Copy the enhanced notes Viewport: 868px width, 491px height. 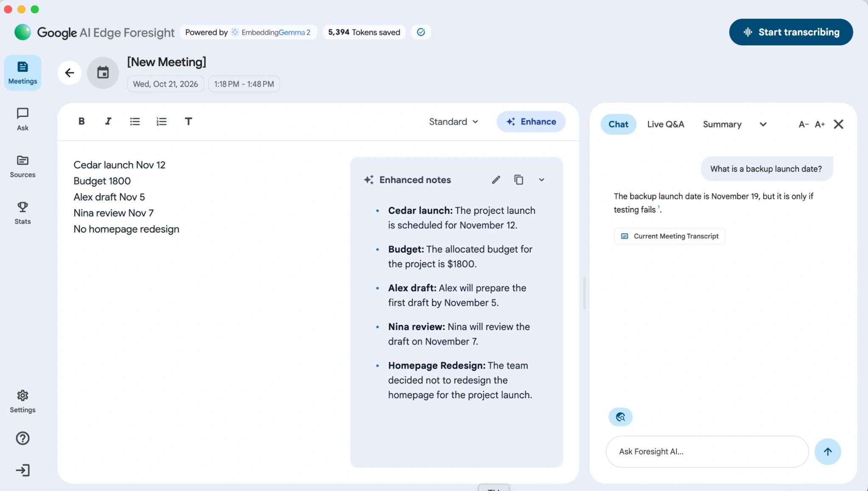pos(519,180)
